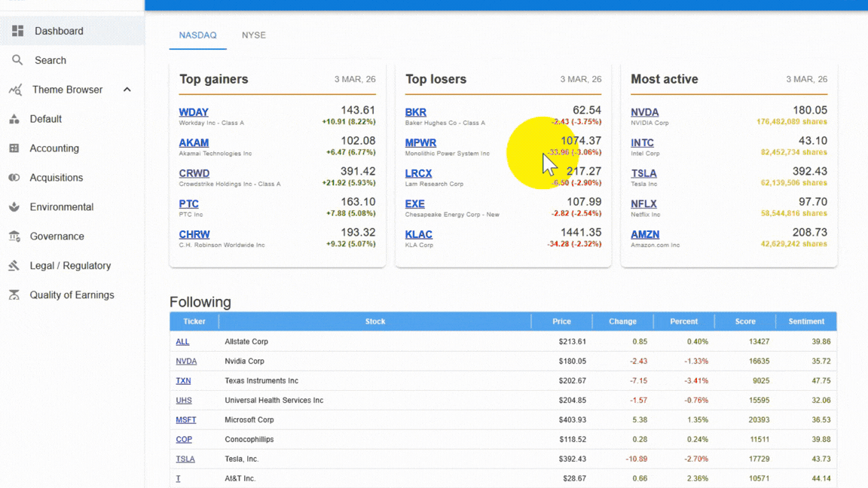Click the Governance icon in sidebar

pyautogui.click(x=14, y=236)
